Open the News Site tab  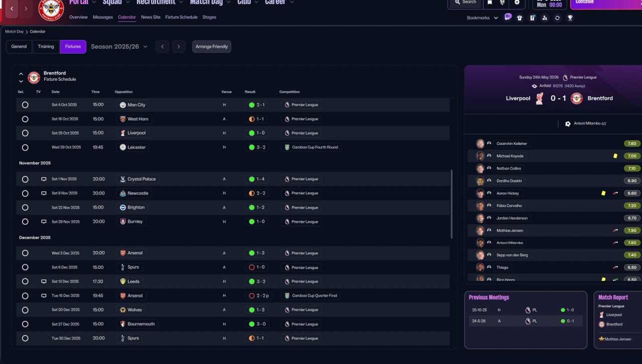[150, 17]
